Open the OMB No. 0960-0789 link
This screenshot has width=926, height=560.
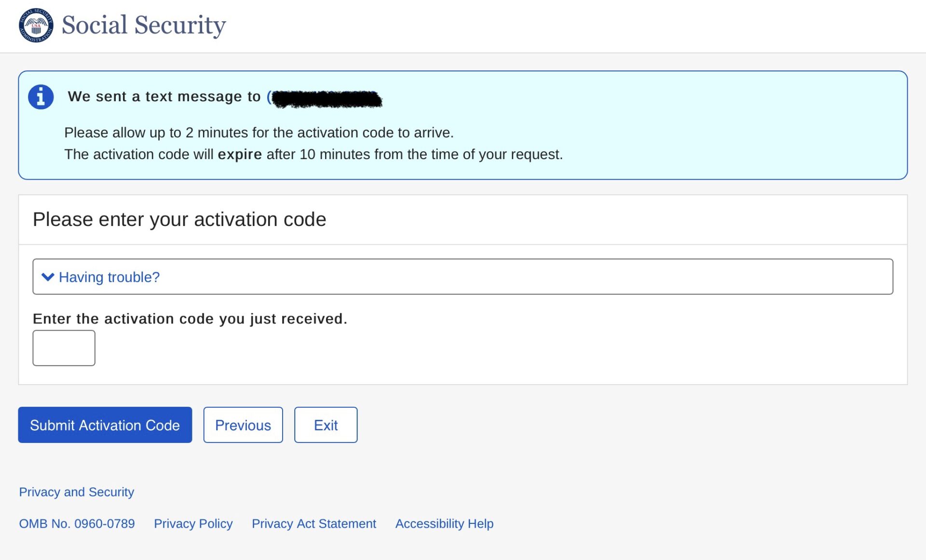(x=77, y=524)
